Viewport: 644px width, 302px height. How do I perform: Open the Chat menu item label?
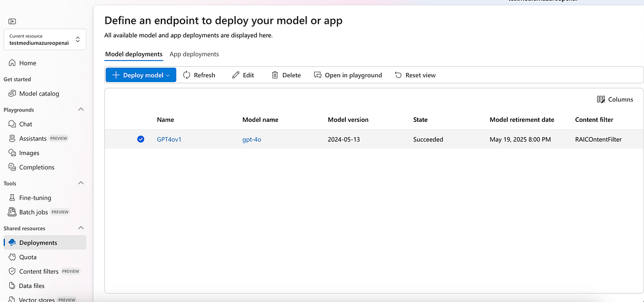(26, 124)
